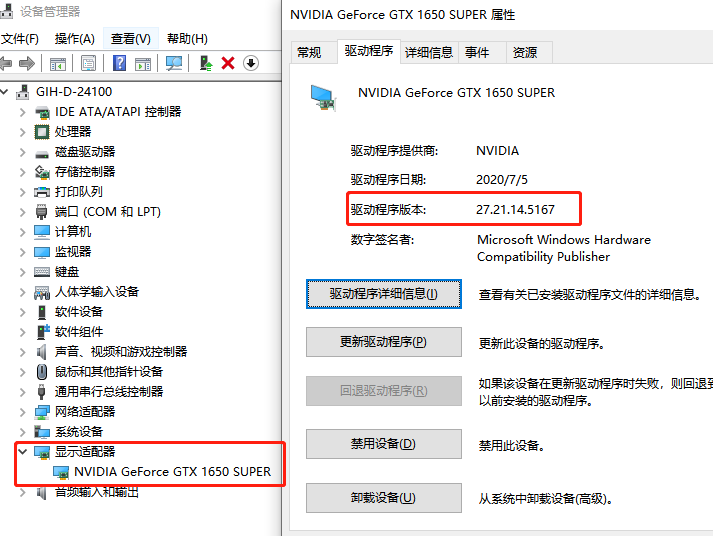Click the 鼠标和其他指针设备 mouse icon
The image size is (713, 536).
click(x=41, y=372)
